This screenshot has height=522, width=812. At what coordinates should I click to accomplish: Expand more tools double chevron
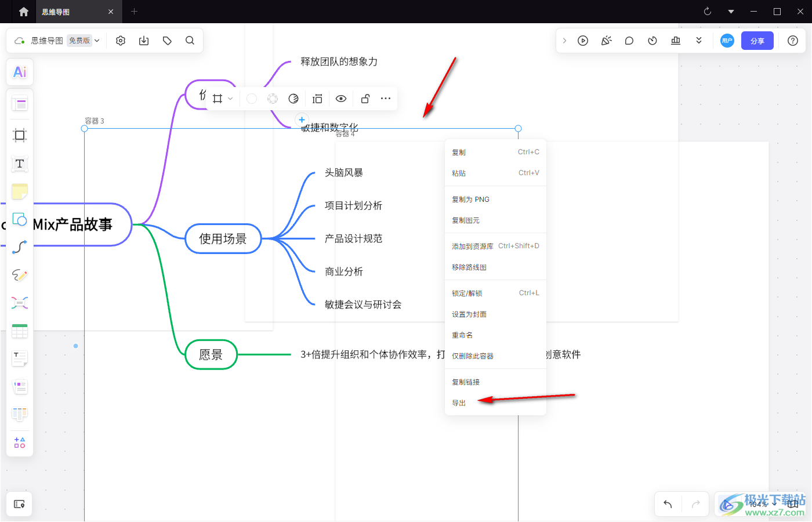coord(699,41)
